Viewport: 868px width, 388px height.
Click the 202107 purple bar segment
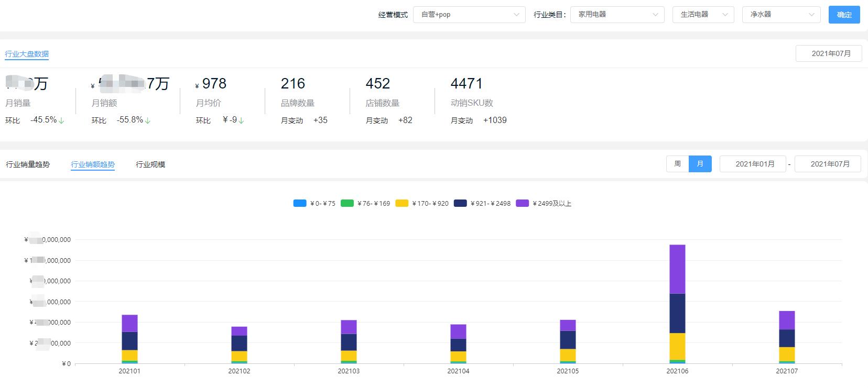pyautogui.click(x=787, y=320)
